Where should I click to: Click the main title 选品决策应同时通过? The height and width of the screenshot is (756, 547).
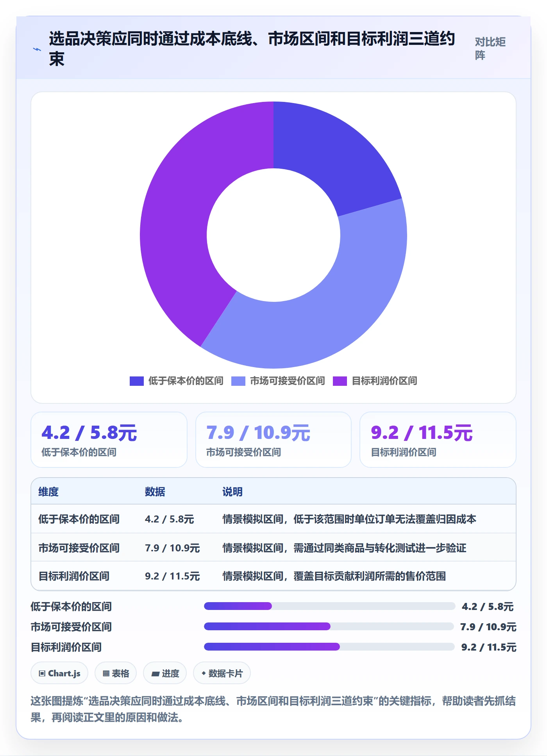click(252, 49)
